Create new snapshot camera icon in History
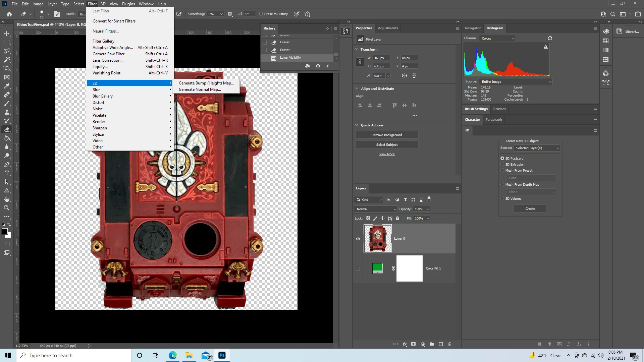 coord(318,66)
